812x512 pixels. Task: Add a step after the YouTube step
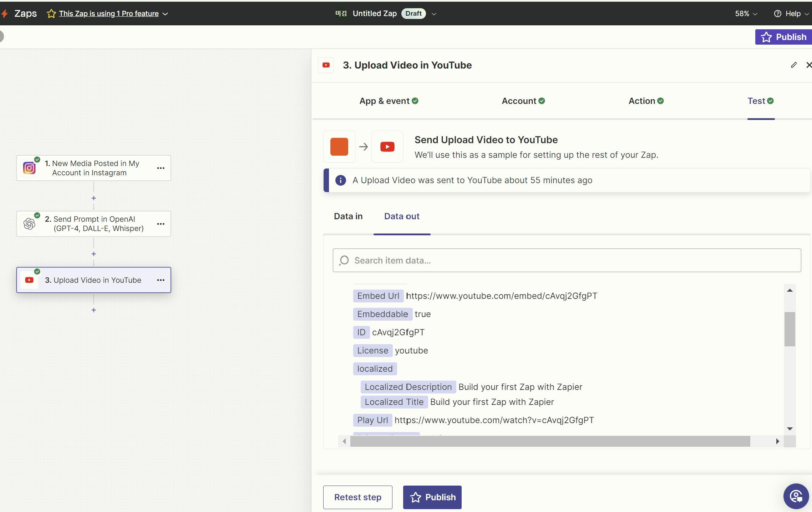click(x=93, y=310)
